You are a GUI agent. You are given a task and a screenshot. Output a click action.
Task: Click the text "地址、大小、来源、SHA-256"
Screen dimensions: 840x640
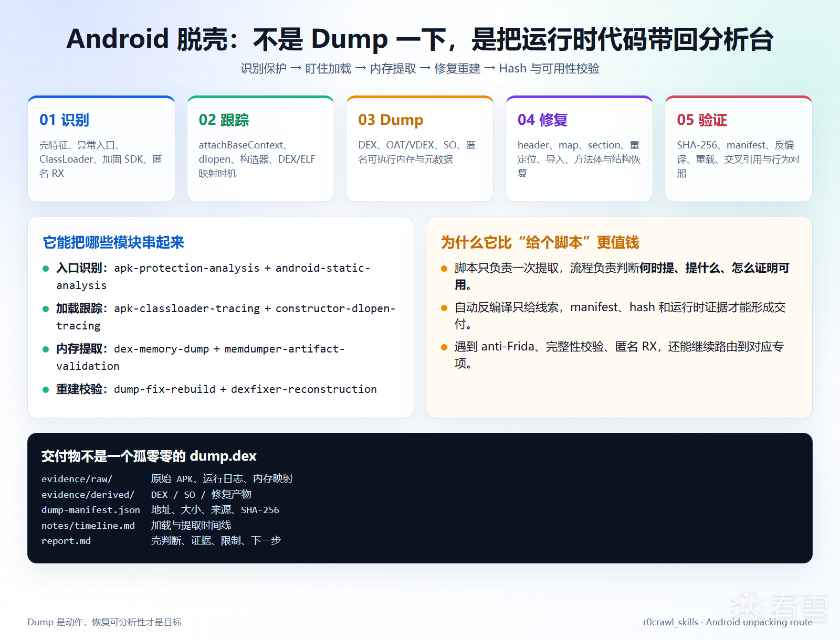[x=215, y=510]
